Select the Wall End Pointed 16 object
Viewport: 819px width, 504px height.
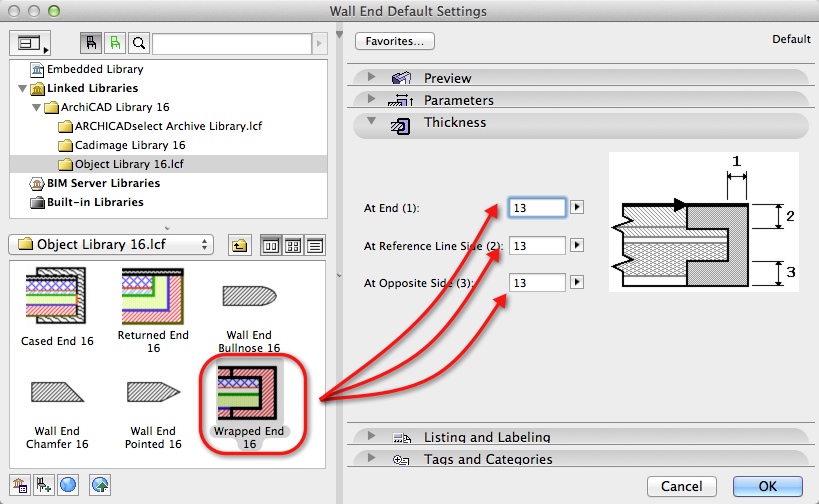[x=153, y=415]
